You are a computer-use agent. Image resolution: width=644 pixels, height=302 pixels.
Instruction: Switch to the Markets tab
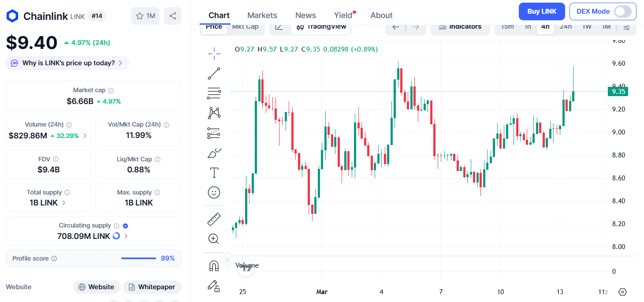pyautogui.click(x=262, y=15)
